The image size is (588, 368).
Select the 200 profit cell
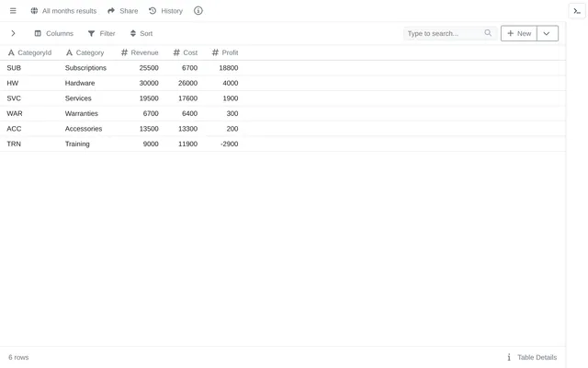(232, 129)
